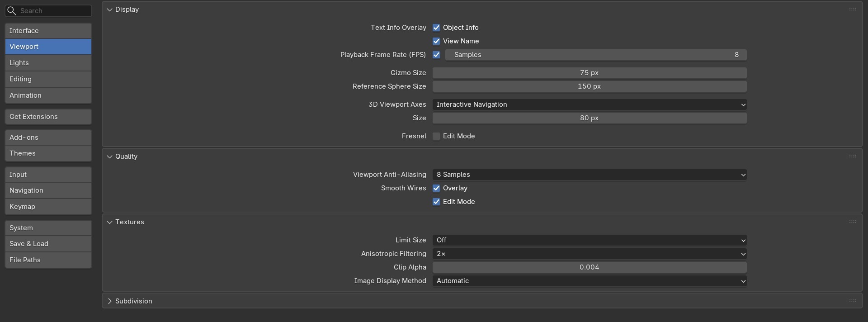Expand the Subdivision panel
The image size is (868, 322).
[109, 301]
